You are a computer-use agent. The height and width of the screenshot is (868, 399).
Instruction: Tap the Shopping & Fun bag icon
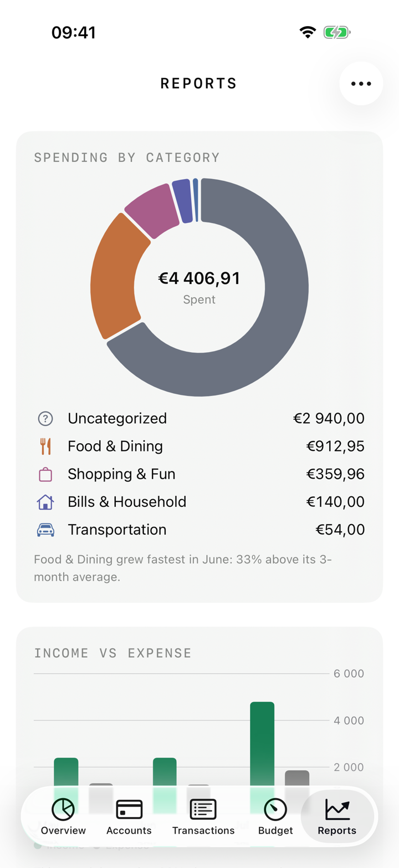[45, 475]
